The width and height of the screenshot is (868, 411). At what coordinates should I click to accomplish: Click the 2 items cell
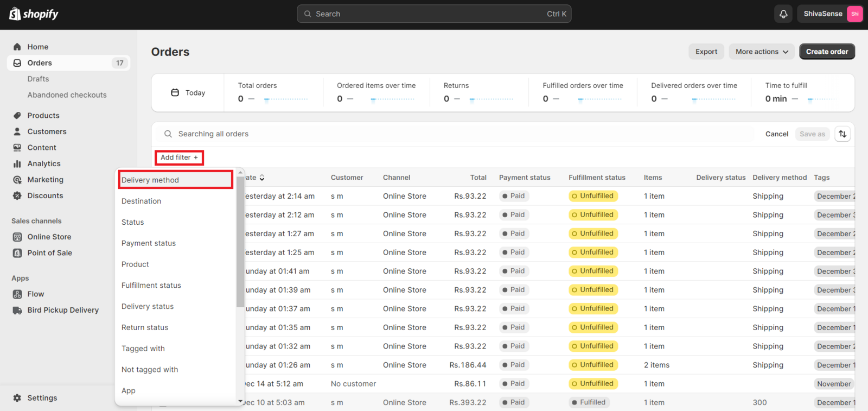click(x=656, y=365)
